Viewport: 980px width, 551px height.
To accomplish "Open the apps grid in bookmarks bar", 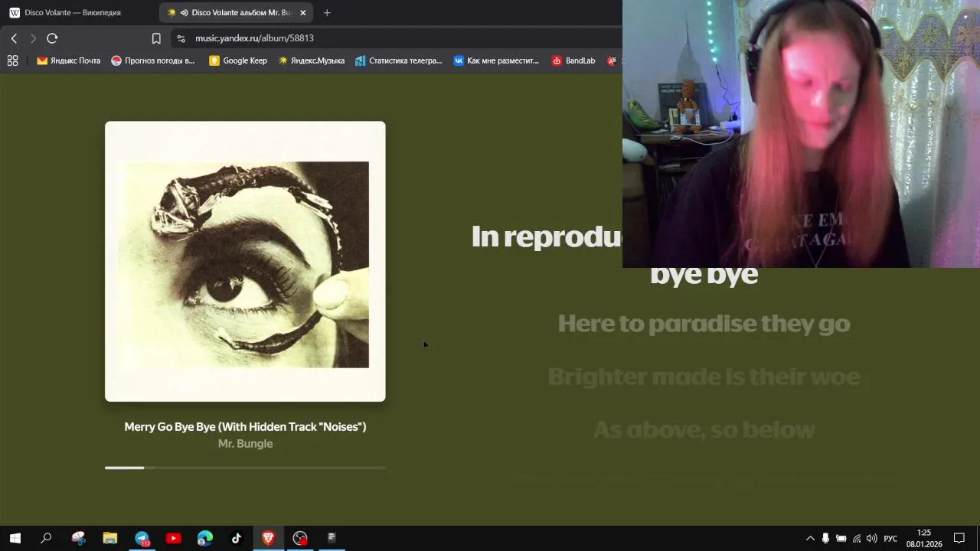I will coord(12,60).
